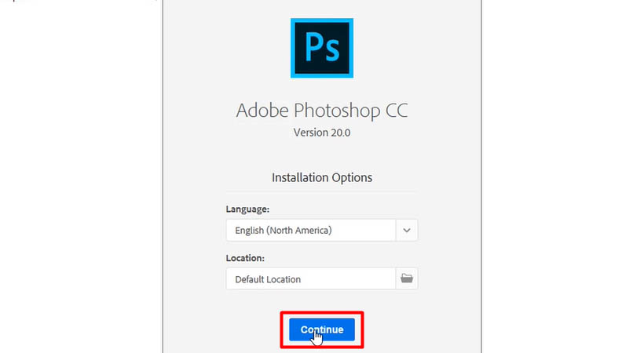Click the chevron arrow beside the Language field
Viewport: 644px width, 353px height.
pos(407,231)
